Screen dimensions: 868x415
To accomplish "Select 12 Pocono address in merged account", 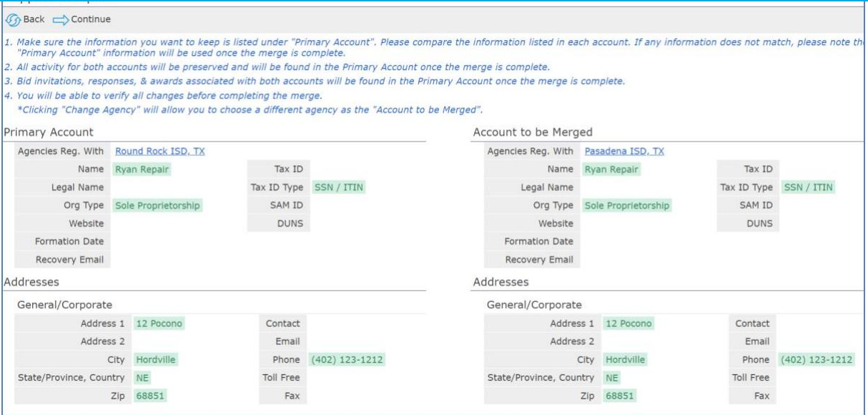I will coord(628,324).
